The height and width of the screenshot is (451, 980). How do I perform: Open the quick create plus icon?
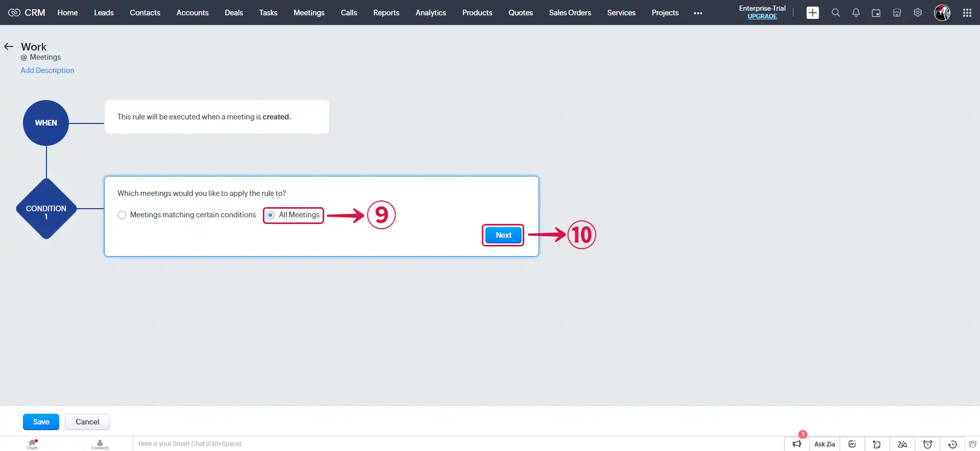(813, 13)
